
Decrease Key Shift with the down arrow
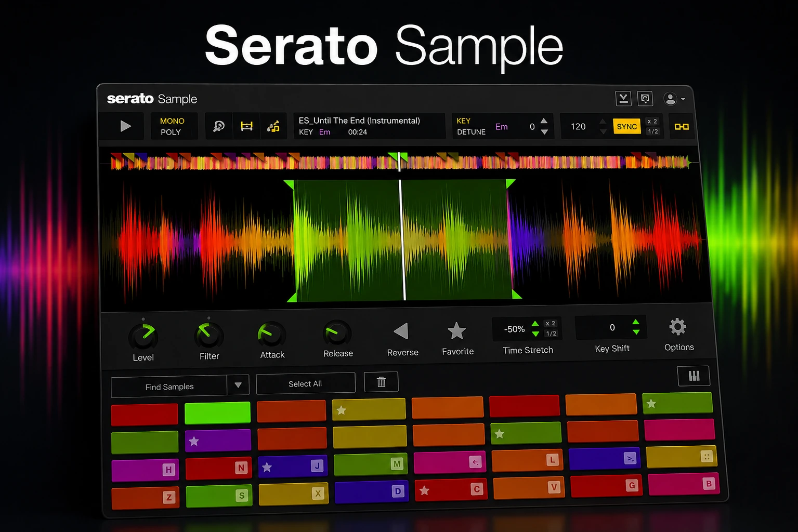pyautogui.click(x=636, y=332)
